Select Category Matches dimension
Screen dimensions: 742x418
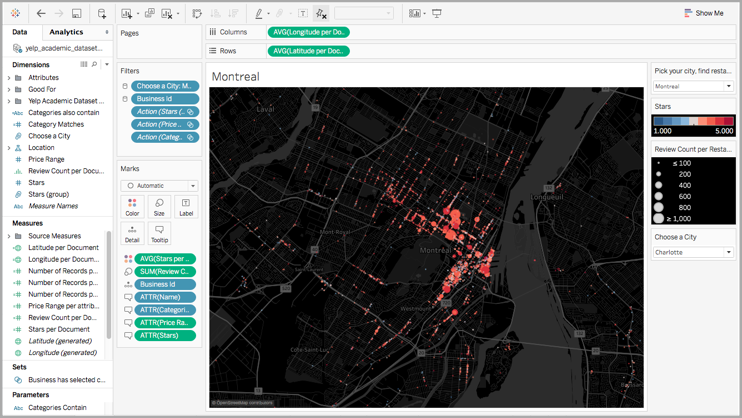click(x=56, y=125)
